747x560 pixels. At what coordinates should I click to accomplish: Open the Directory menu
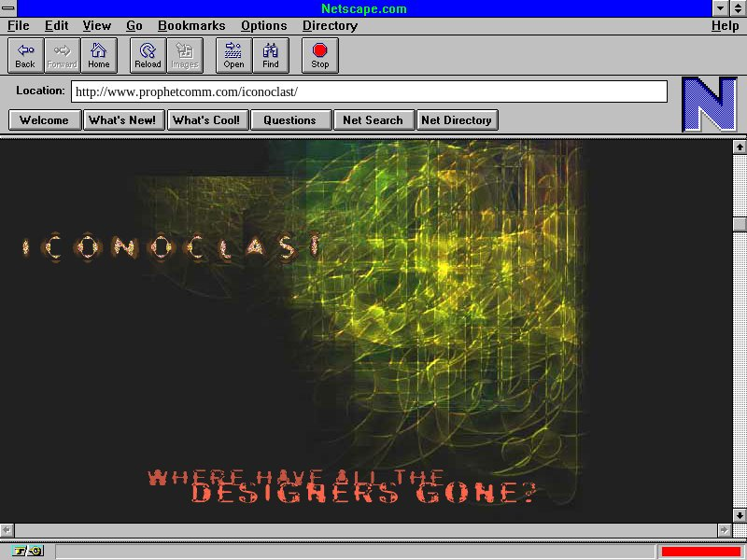[330, 26]
